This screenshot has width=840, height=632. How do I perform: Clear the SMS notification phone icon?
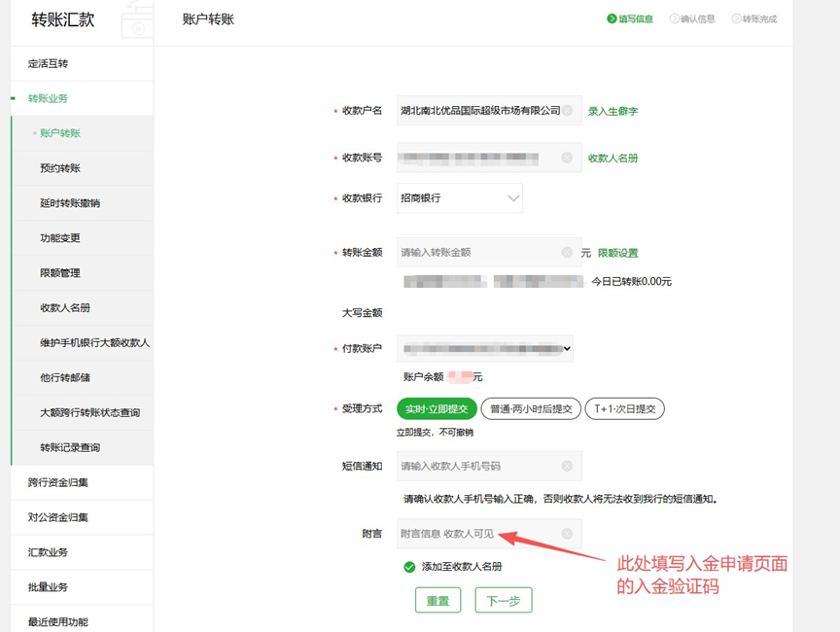tap(568, 466)
